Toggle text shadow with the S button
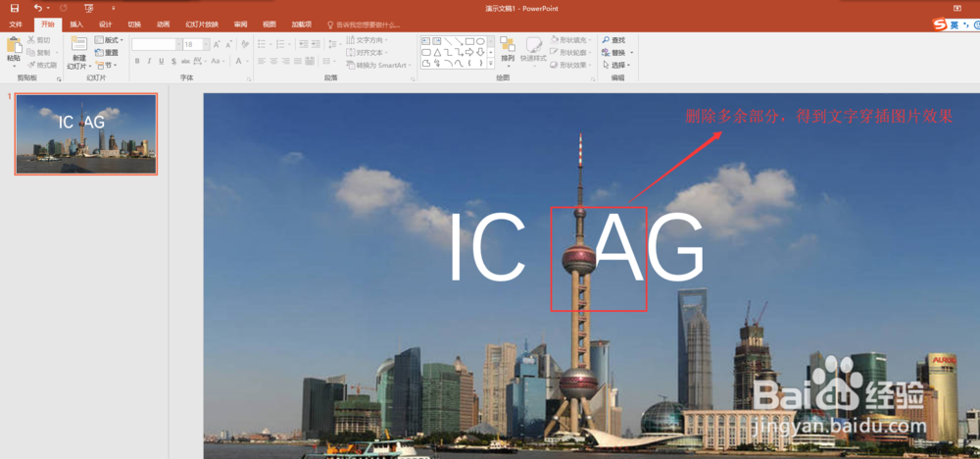Viewport: 980px width, 459px height. coord(173,61)
